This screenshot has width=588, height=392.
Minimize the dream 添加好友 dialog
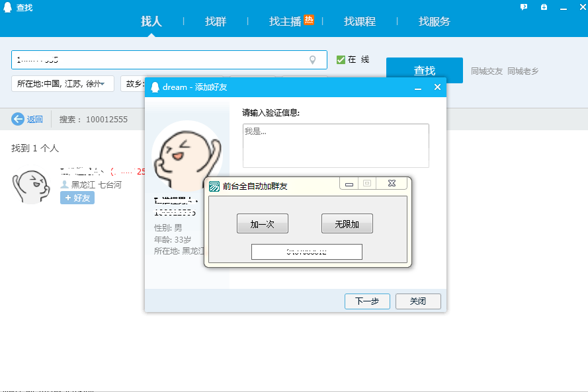(x=418, y=87)
